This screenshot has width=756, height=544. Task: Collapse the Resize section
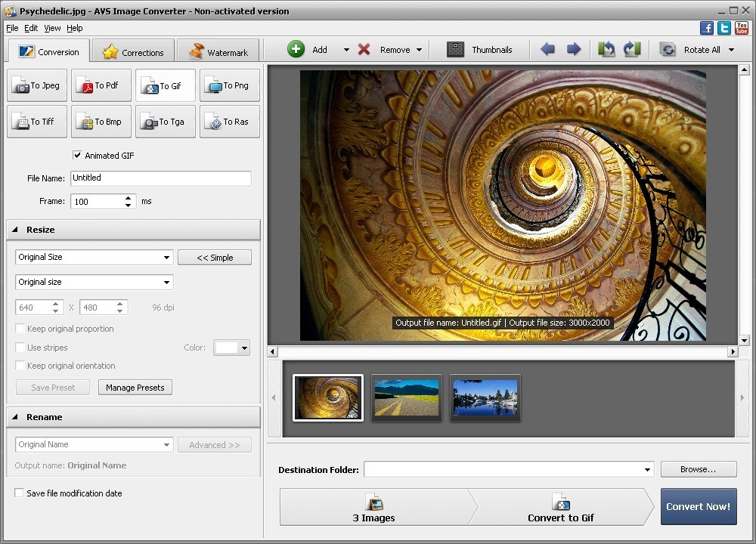click(17, 230)
